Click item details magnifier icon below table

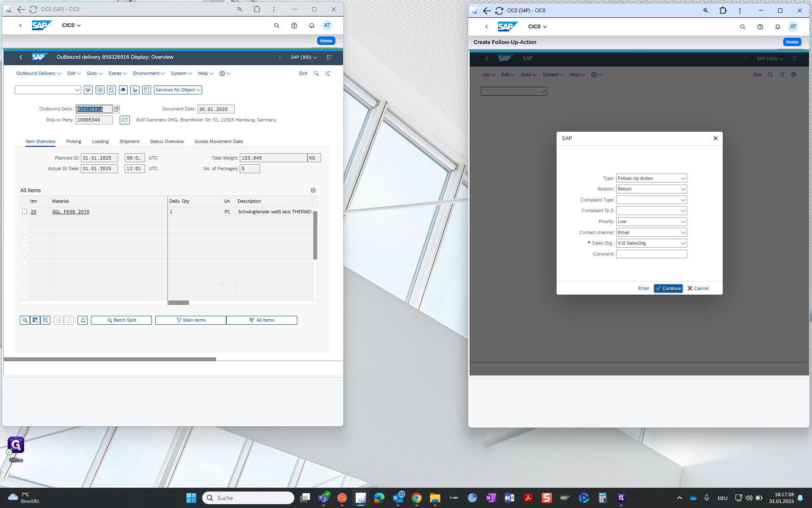(x=25, y=320)
